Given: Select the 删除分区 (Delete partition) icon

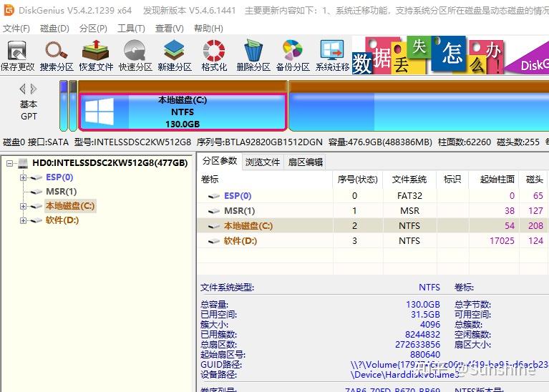Looking at the screenshot, I should pos(253,55).
